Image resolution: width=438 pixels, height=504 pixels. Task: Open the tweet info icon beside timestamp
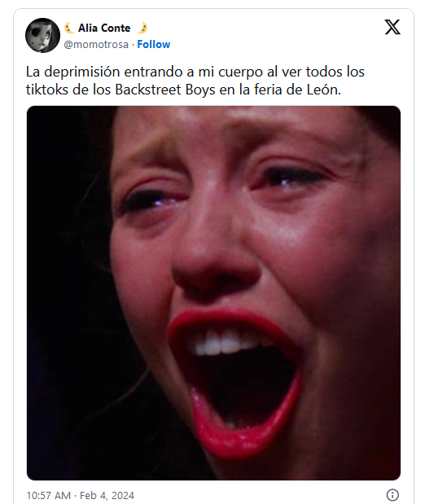pyautogui.click(x=392, y=495)
